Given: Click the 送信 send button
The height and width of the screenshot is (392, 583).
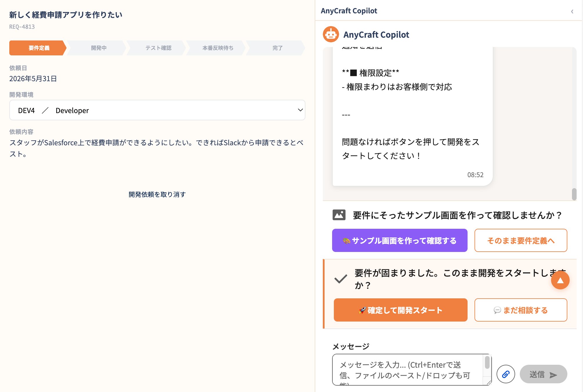Looking at the screenshot, I should click(x=543, y=374).
